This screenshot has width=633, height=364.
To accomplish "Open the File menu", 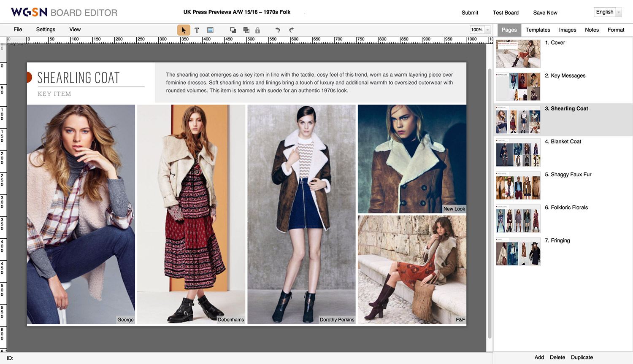I will pos(18,30).
